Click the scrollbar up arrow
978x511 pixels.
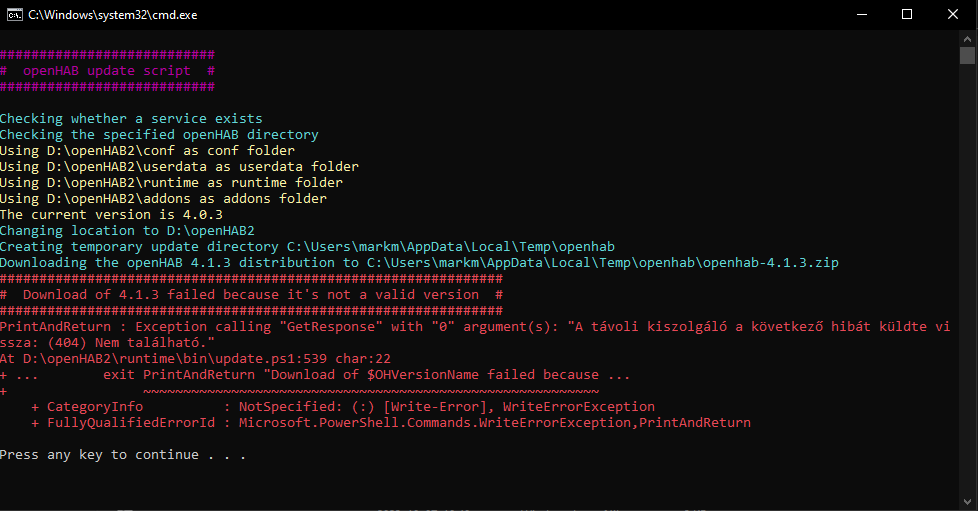[x=967, y=37]
